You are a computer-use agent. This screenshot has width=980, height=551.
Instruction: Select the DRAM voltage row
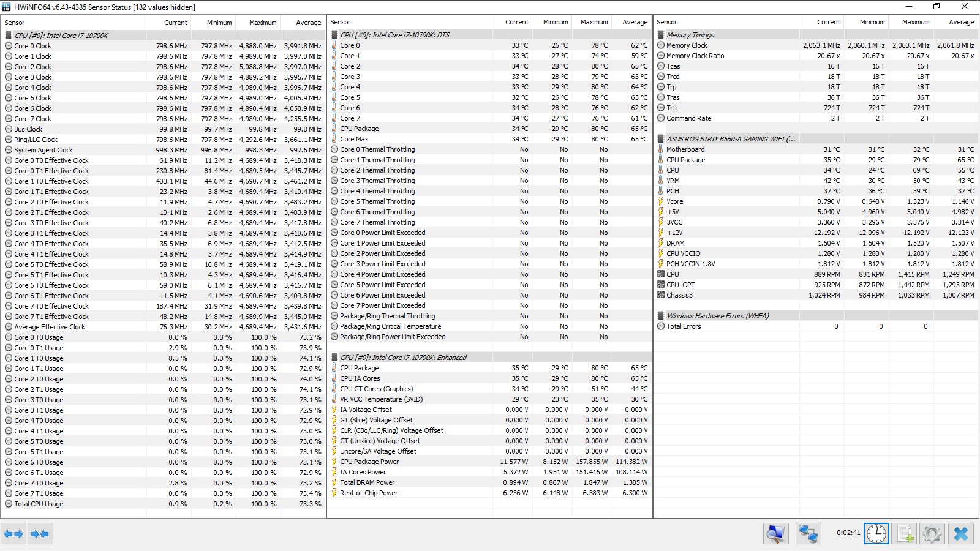[816, 243]
